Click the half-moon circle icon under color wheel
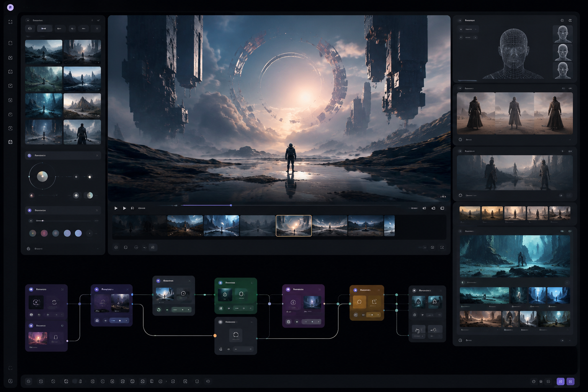 90,195
